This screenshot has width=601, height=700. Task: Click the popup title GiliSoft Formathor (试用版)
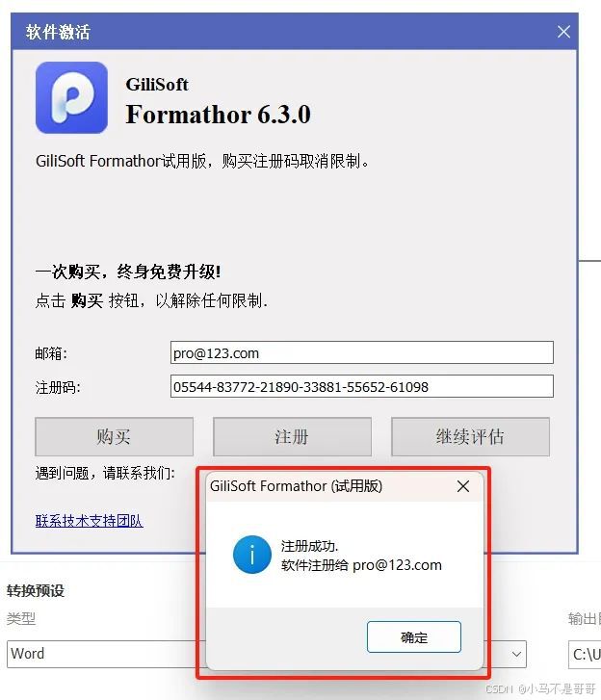point(296,485)
